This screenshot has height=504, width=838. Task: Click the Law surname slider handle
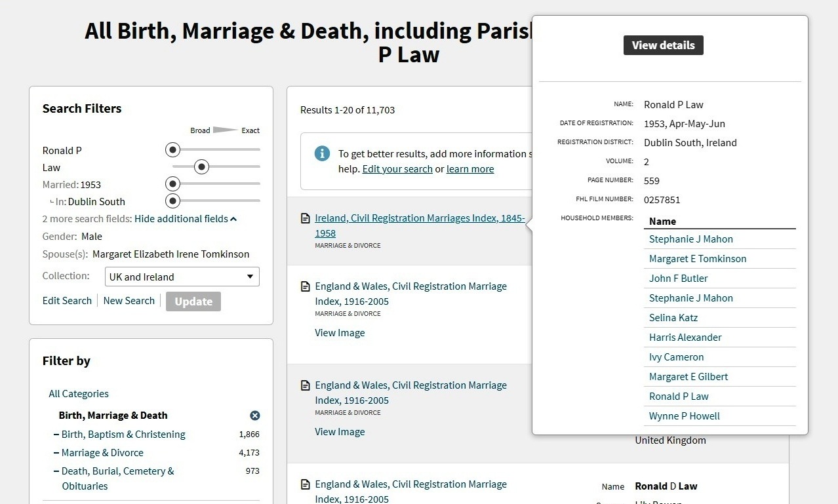pyautogui.click(x=202, y=167)
